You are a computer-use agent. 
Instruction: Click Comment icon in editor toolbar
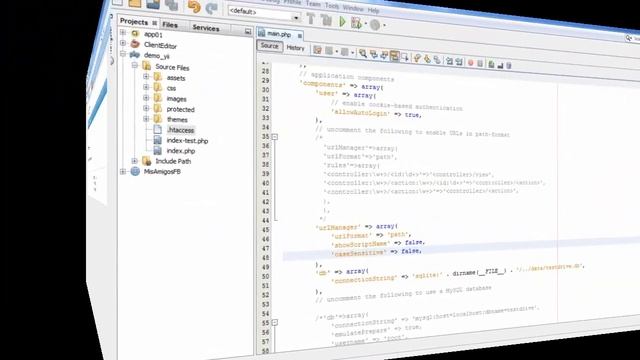pos(491,64)
